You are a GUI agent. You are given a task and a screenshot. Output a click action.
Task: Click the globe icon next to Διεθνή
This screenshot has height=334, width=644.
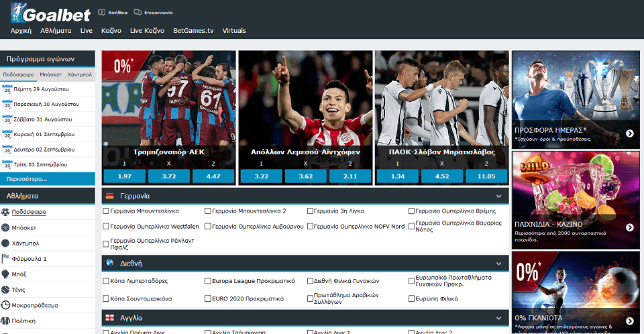pos(109,263)
